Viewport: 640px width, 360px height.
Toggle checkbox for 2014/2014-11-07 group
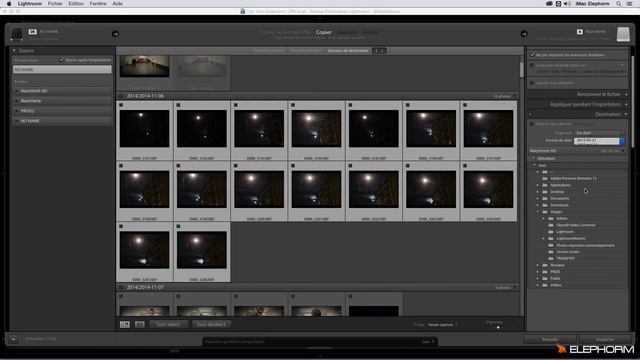[121, 288]
